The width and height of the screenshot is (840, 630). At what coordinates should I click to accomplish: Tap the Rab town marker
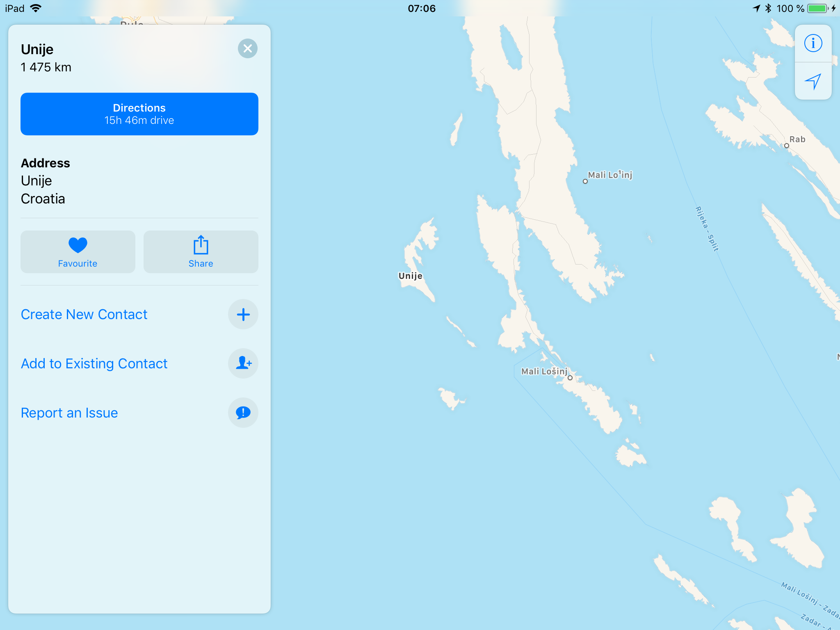(x=787, y=146)
